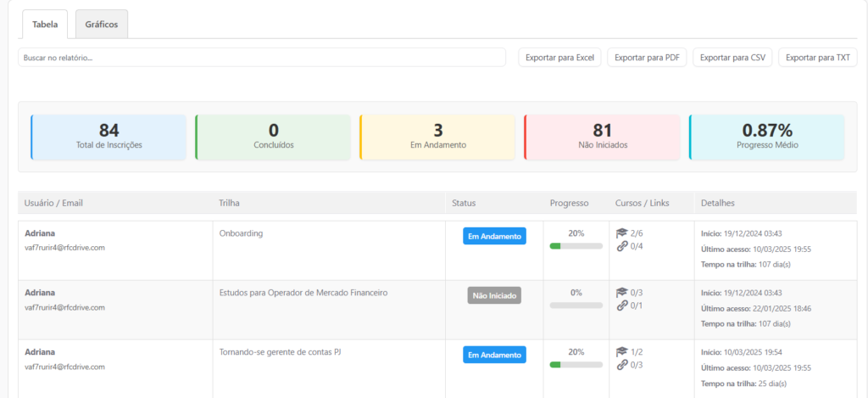
Task: Select the Tabela tab
Action: 45,25
